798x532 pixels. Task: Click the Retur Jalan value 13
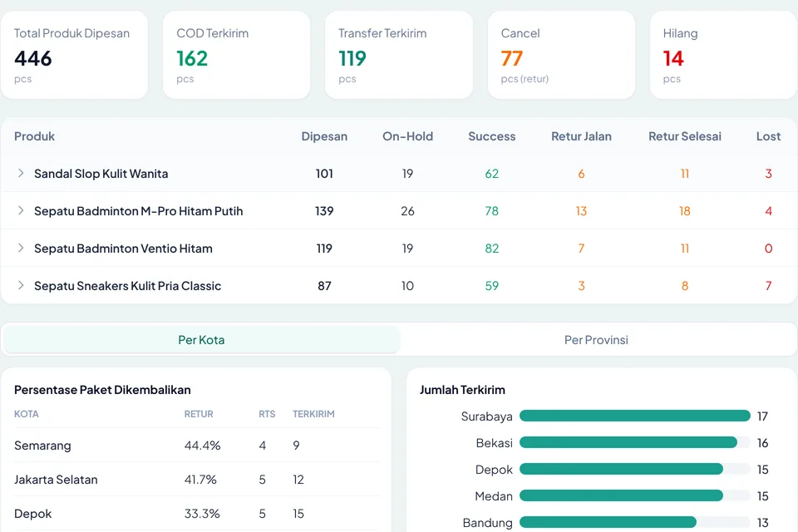pos(581,211)
